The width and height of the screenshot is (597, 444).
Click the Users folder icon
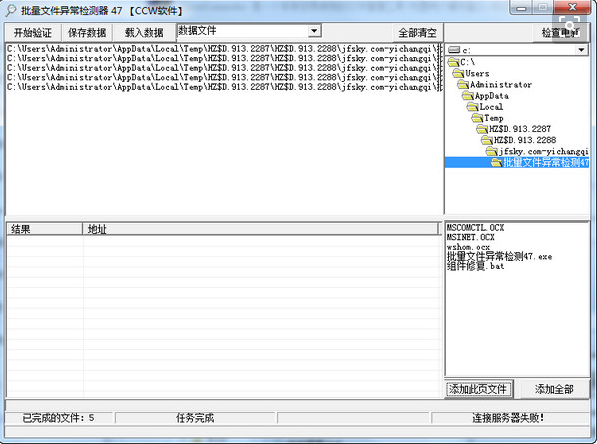click(x=458, y=73)
